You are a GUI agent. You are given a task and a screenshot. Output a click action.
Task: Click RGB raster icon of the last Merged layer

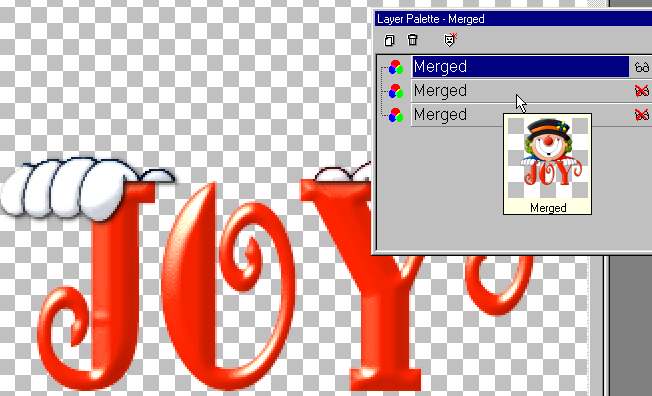tap(395, 115)
